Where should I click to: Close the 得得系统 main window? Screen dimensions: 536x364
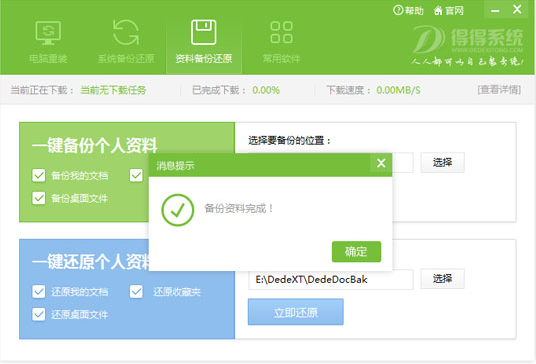(517, 9)
